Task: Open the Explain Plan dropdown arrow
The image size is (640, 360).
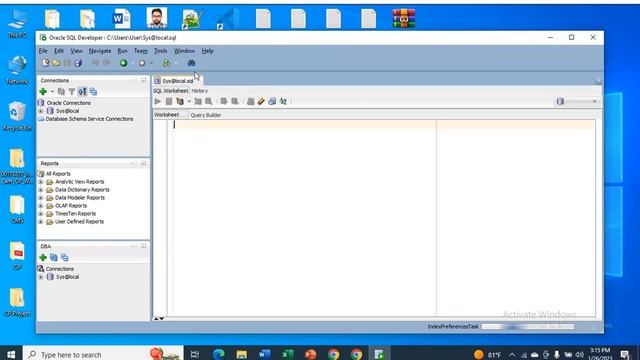Action: coord(189,101)
